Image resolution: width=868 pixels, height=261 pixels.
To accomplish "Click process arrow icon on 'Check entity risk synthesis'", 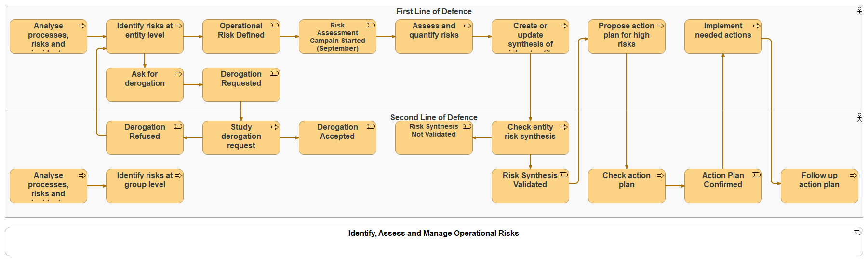I will point(564,127).
